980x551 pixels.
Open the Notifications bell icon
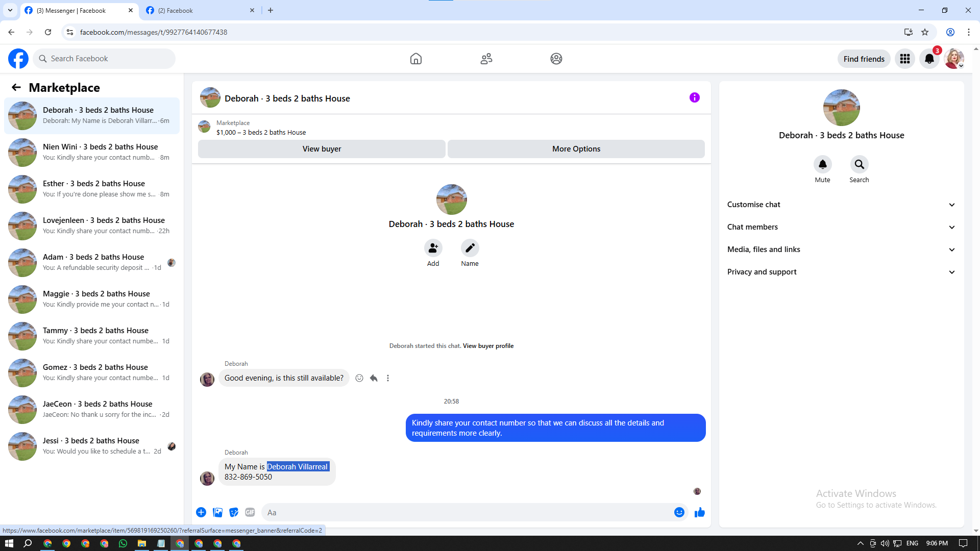pos(929,59)
